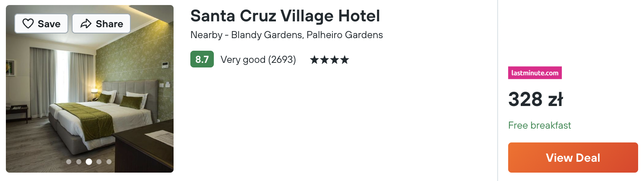Click the share arrow icon
Screen dimensions: 644x181
(x=86, y=24)
